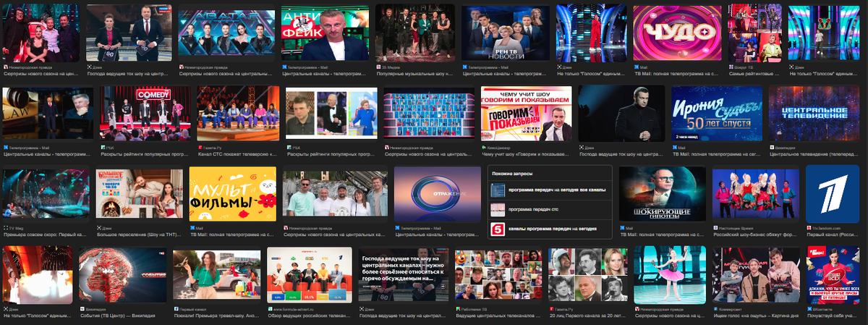Open 'Ведущие центральных телеканалов' caption link

(498, 315)
